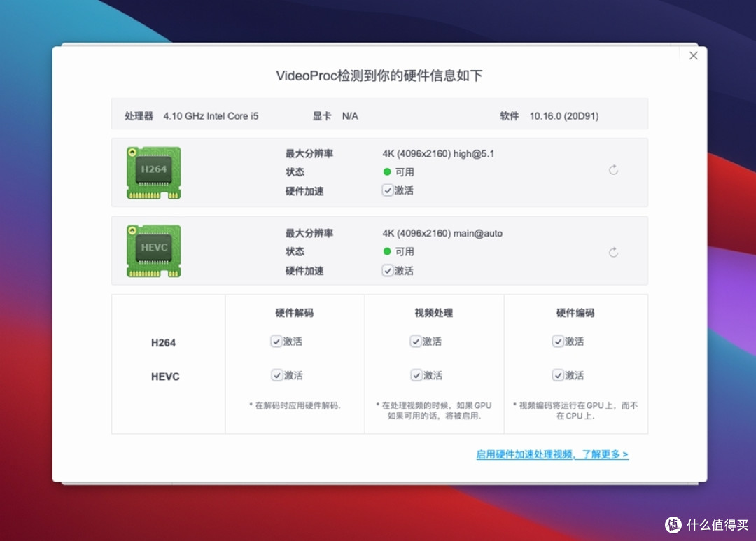Click the software version 10.16.0 (20D91)

(x=564, y=116)
